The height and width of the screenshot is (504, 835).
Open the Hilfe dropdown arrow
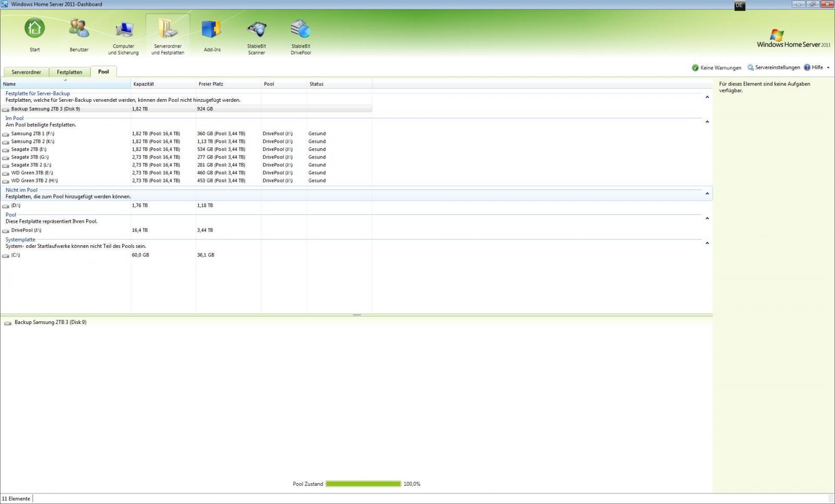pyautogui.click(x=828, y=68)
